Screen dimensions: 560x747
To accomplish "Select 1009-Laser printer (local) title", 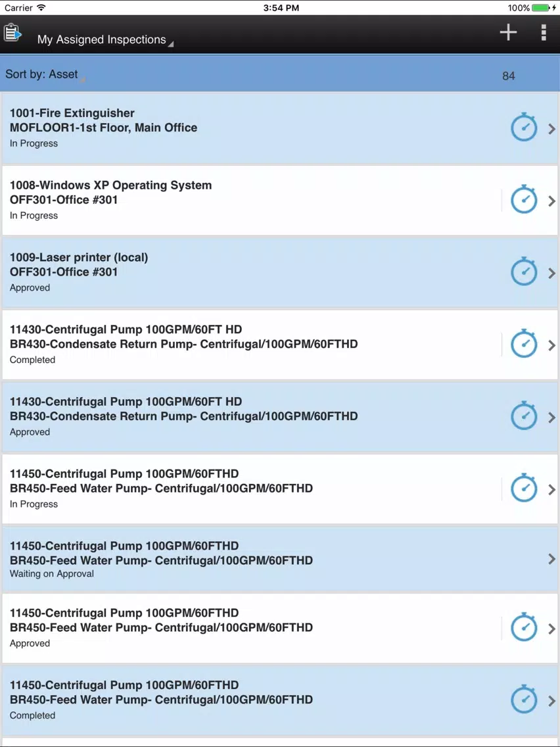I will point(79,258).
